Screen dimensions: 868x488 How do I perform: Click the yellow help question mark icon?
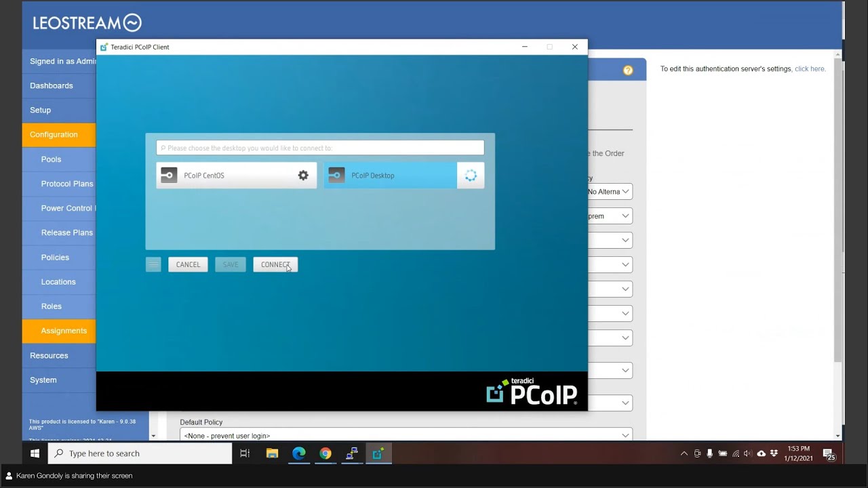point(628,70)
